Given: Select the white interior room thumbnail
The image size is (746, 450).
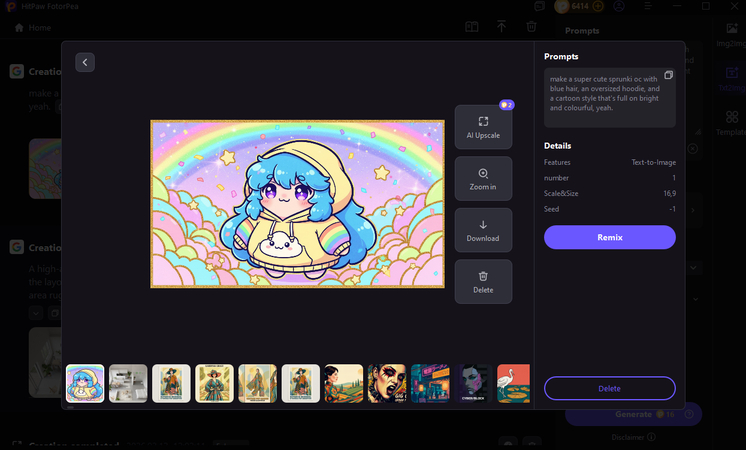Looking at the screenshot, I should [128, 383].
